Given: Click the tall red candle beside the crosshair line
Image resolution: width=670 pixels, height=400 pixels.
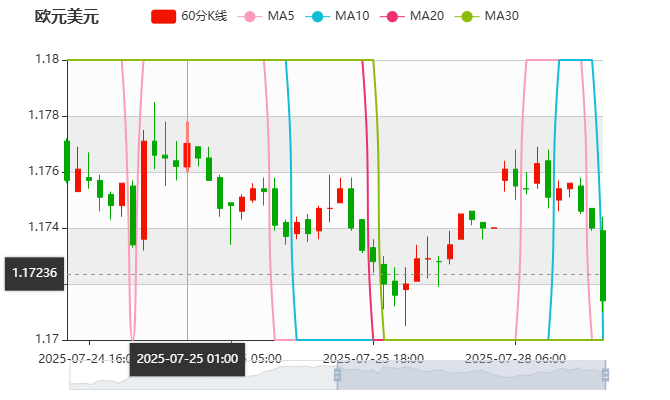Looking at the screenshot, I should pos(187,155).
